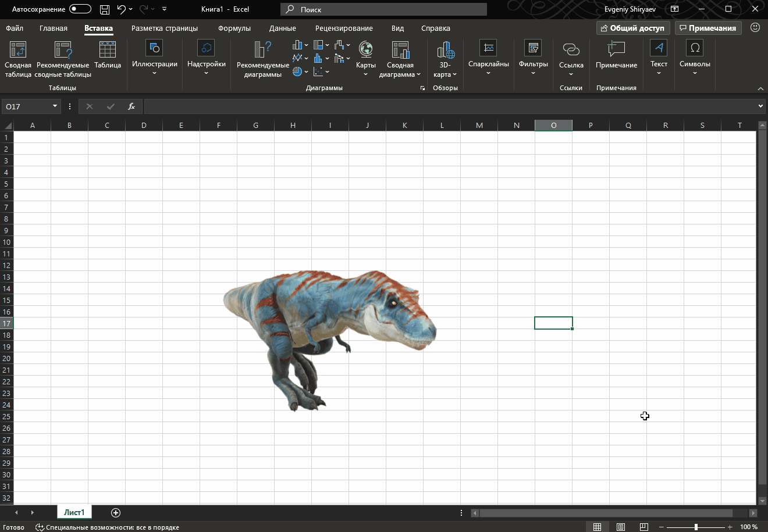Open the feedback smiley icon
Viewport: 768px width, 532px height.
pyautogui.click(x=755, y=28)
